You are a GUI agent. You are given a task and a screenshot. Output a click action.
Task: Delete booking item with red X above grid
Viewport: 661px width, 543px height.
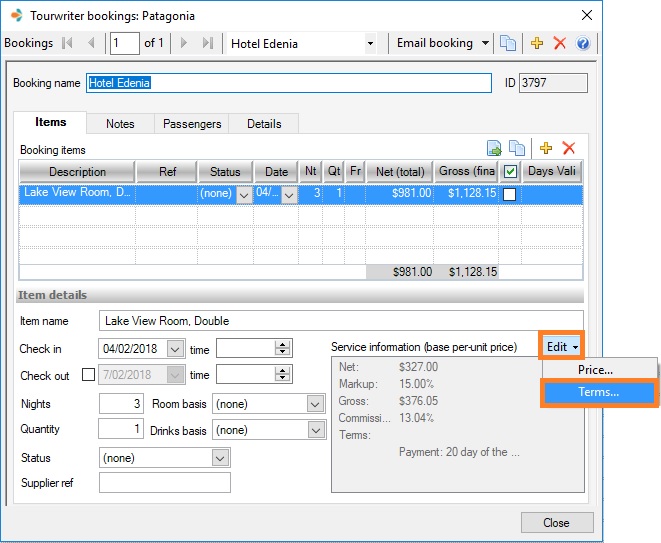click(x=569, y=148)
